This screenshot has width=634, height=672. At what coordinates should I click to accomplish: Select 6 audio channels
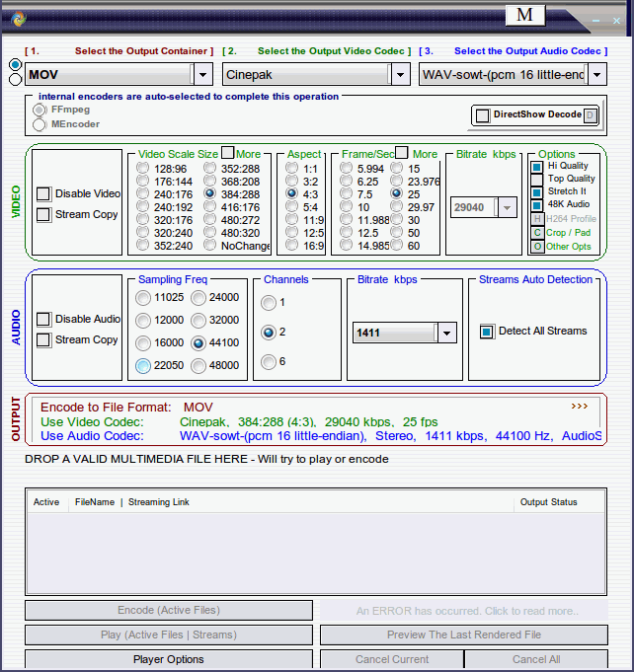pos(269,363)
